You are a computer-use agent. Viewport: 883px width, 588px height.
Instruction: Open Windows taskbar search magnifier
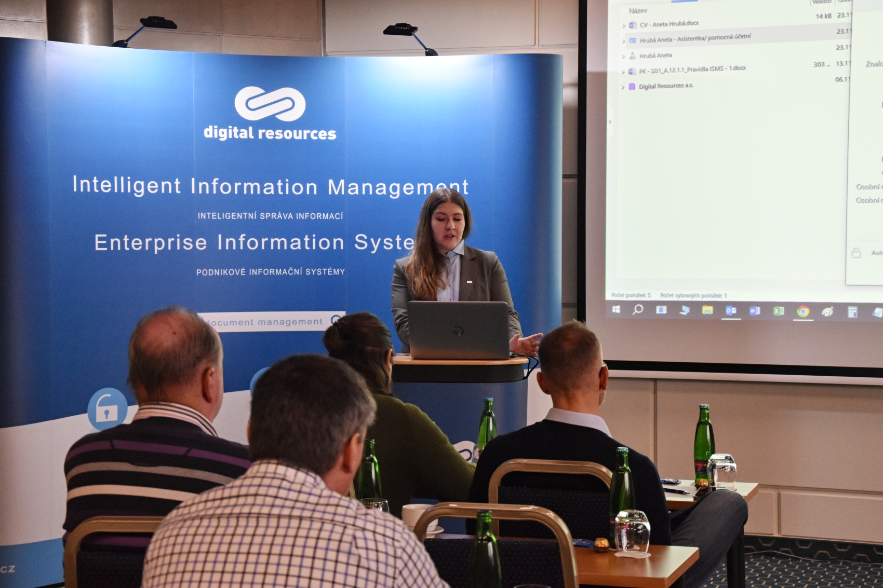tap(638, 309)
